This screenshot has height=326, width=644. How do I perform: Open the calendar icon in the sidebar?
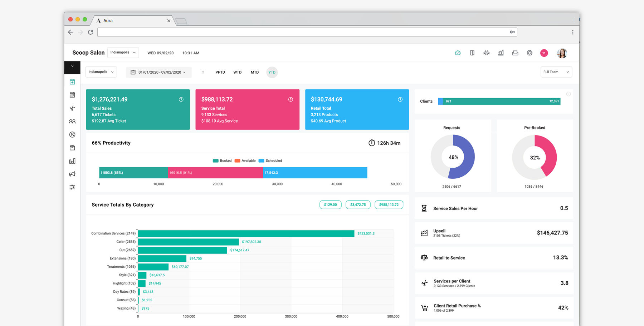(x=72, y=95)
